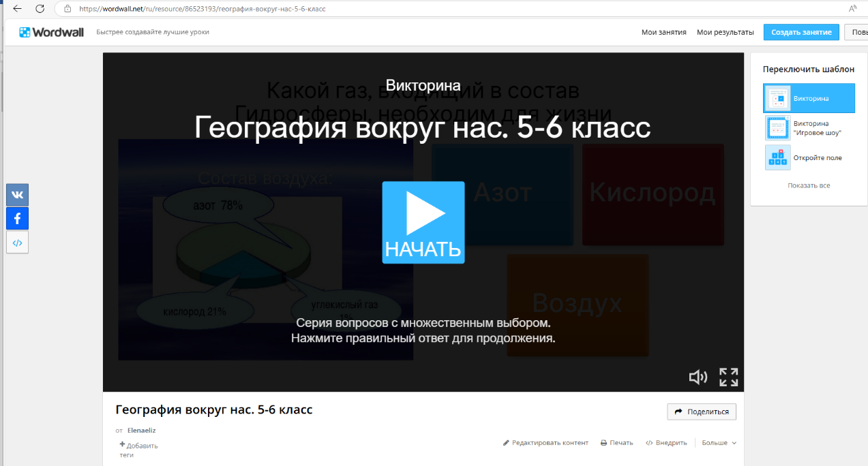Click the browser address bar
Image resolution: width=868 pixels, height=466 pixels.
[x=409, y=9]
